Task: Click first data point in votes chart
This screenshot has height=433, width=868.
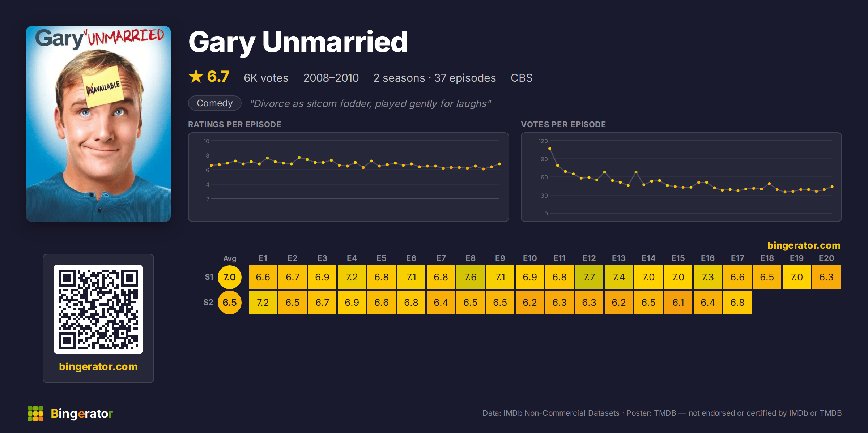Action: click(x=550, y=149)
